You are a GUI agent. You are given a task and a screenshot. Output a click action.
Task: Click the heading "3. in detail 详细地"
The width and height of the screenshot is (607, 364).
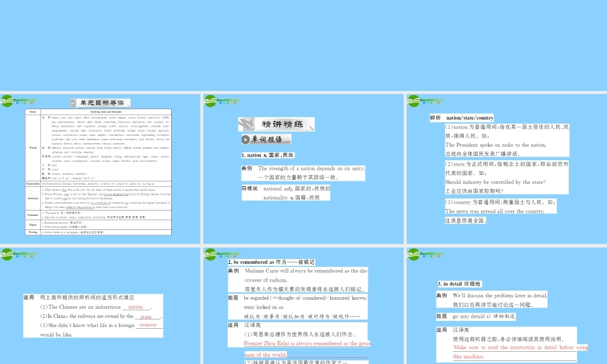459,284
